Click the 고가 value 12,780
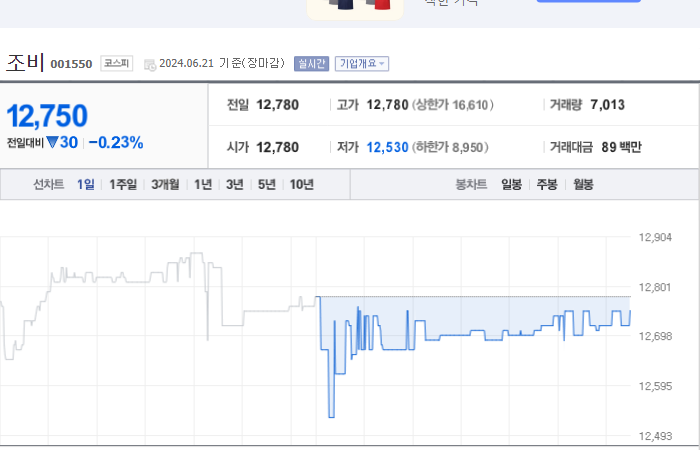The height and width of the screenshot is (450, 700). (388, 105)
